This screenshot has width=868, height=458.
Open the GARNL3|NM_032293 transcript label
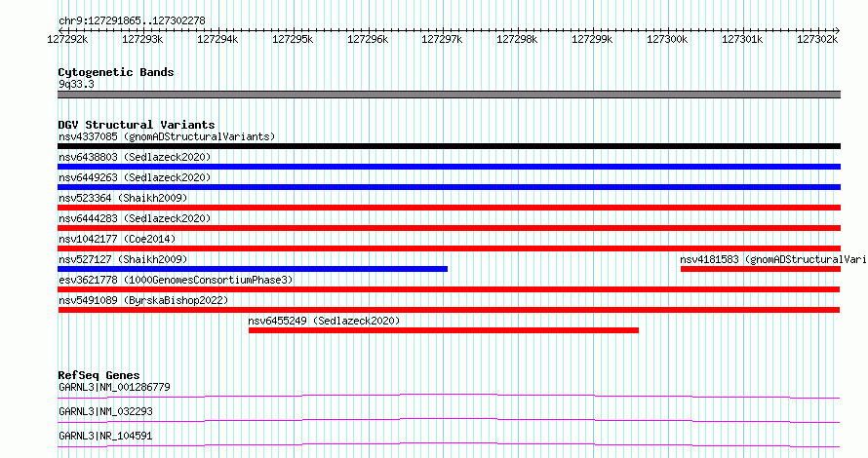click(x=105, y=411)
